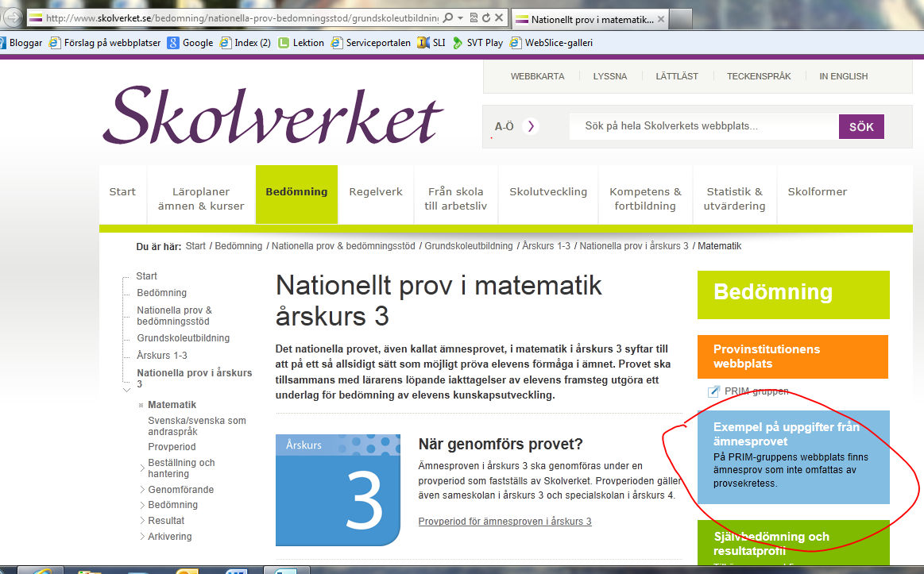Open the Kompetens & fortbildning tab
The image size is (924, 574).
click(645, 195)
